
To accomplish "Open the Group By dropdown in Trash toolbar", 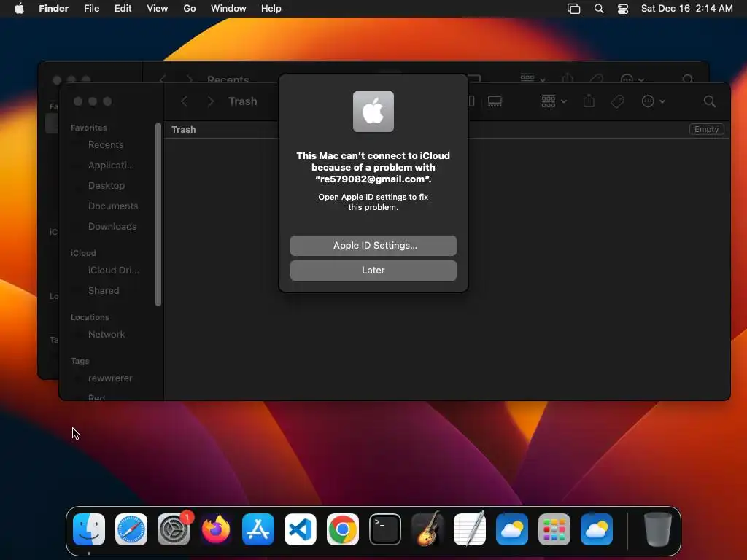I will (554, 101).
